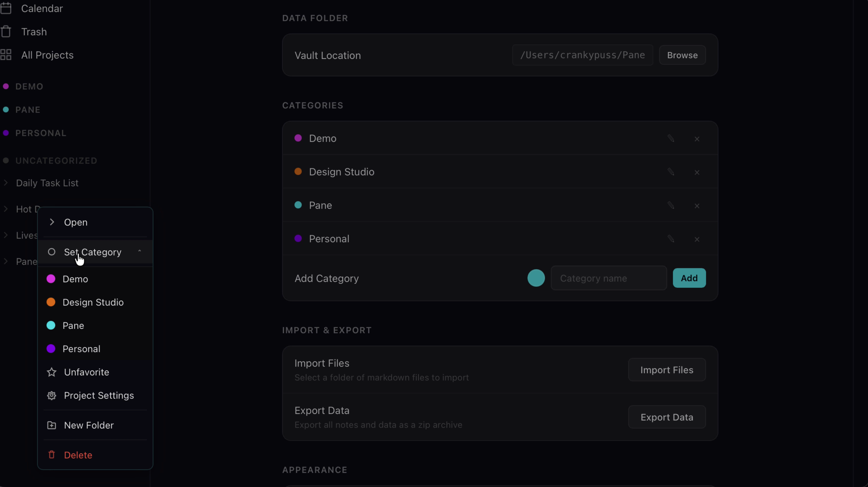Select the PERSONAL category header in sidebar

tap(40, 133)
